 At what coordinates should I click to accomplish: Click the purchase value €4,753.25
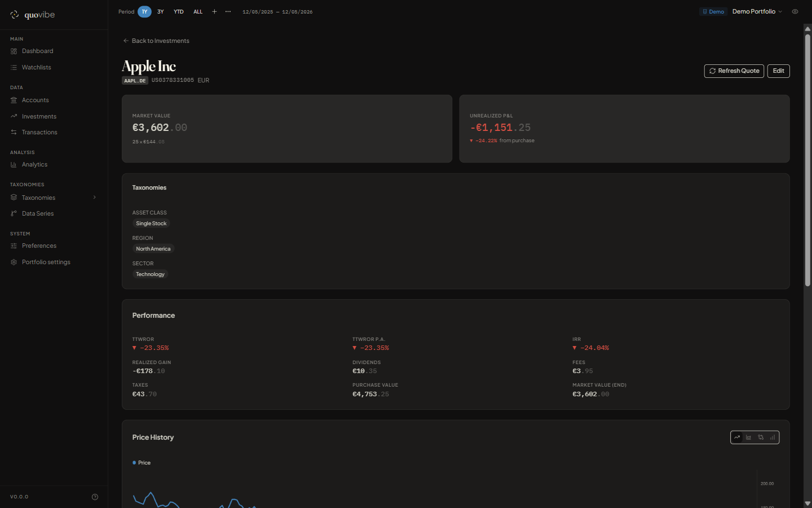click(371, 395)
